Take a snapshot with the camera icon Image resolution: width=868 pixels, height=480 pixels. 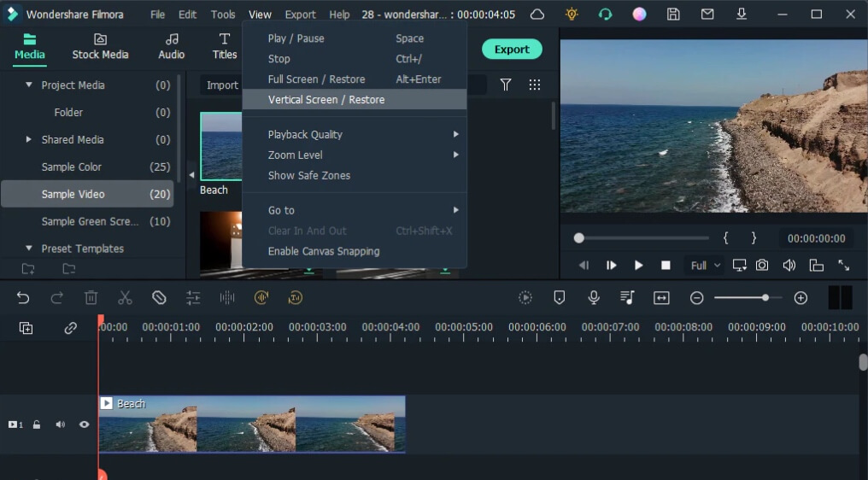tap(762, 265)
